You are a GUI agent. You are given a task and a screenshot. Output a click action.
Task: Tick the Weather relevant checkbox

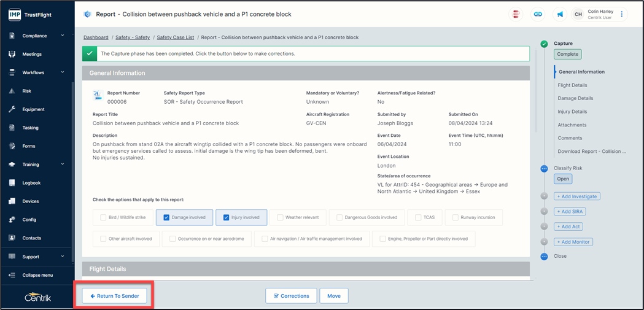coord(280,217)
